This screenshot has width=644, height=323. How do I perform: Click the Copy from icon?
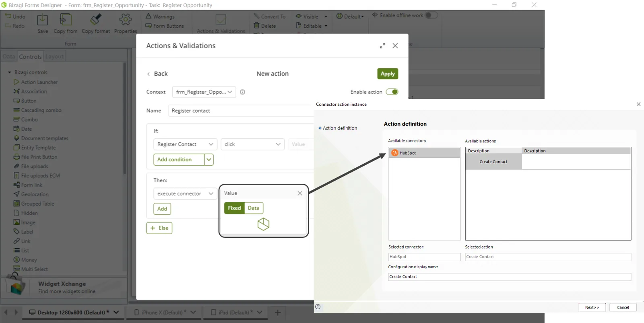tap(66, 19)
